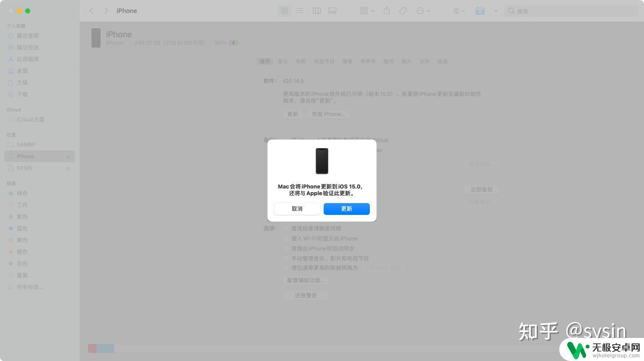Image resolution: width=644 pixels, height=361 pixels.
Task: Open the 128 kbps AAC bitrate dropdown
Action: pyautogui.click(x=386, y=268)
